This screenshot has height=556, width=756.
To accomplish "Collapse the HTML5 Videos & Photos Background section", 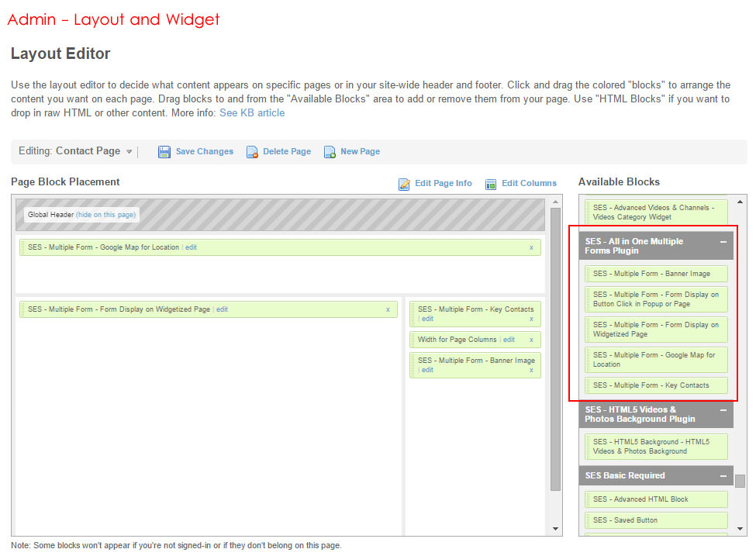I will point(723,410).
